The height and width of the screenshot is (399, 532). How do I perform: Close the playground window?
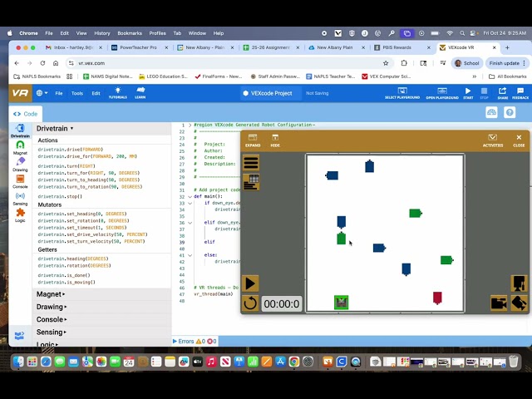click(519, 140)
